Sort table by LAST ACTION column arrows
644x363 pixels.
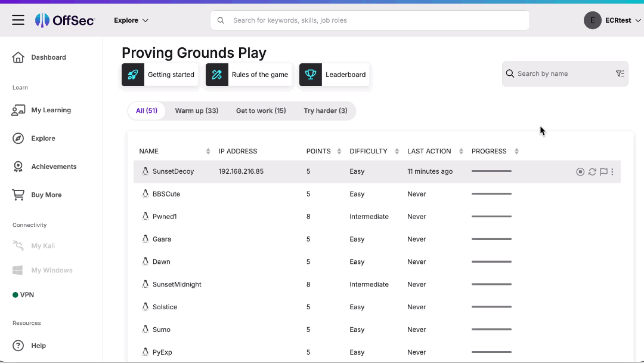tap(461, 151)
